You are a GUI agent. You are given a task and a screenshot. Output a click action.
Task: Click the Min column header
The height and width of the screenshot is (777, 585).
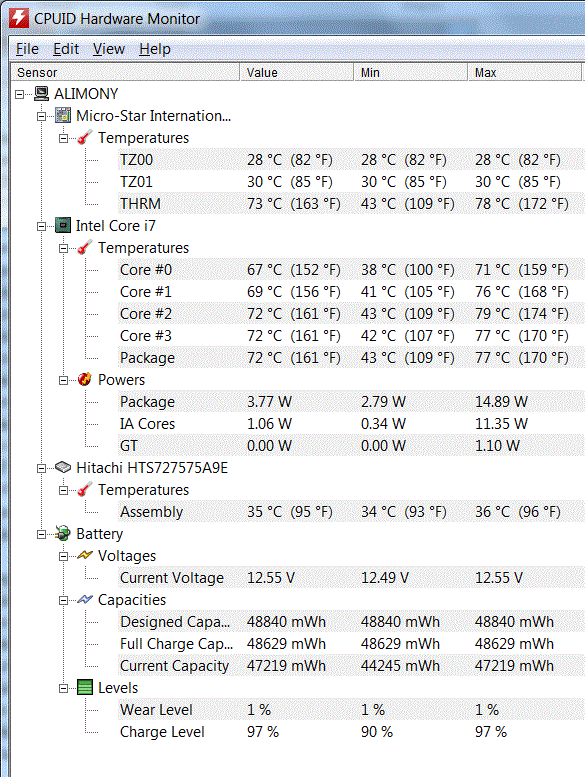pyautogui.click(x=411, y=72)
